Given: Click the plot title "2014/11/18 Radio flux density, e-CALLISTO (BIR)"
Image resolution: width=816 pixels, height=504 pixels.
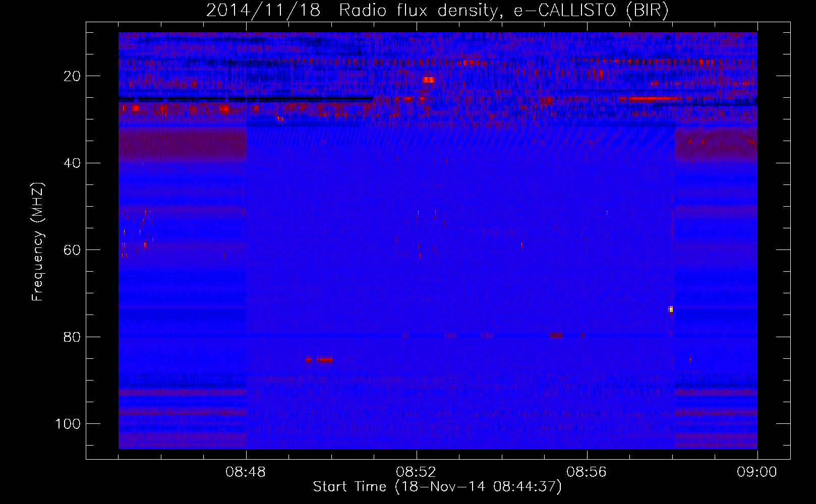Looking at the screenshot, I should point(437,10).
